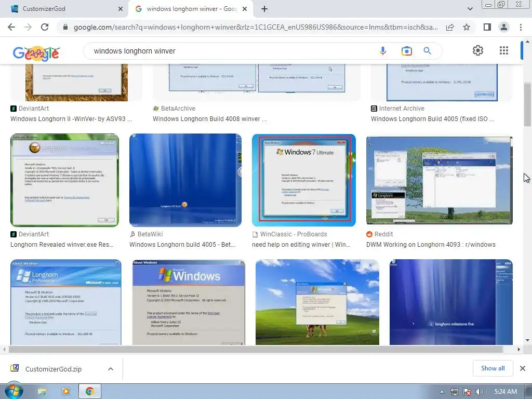Viewport: 532px width, 399px height.
Task: Expand CustomizerGod.zip download options chevron
Action: 111,369
